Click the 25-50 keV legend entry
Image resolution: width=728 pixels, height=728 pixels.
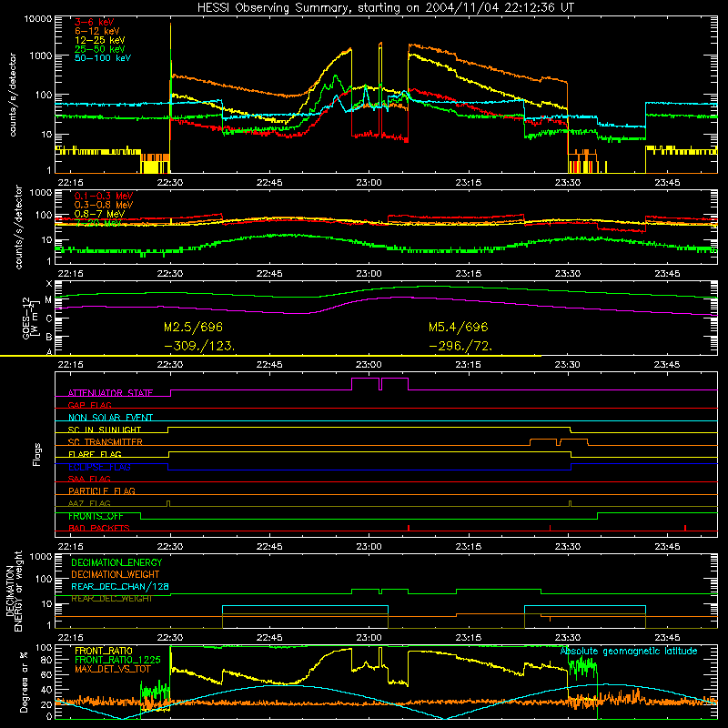pos(100,49)
